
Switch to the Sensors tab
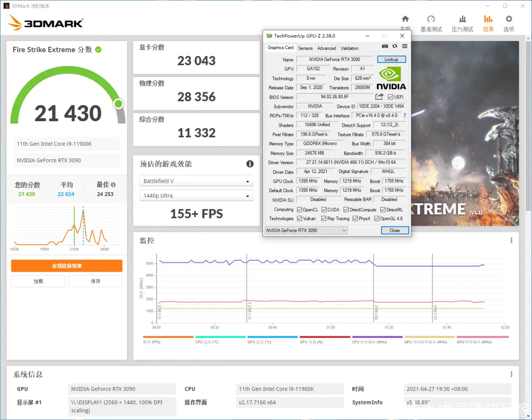pos(305,49)
